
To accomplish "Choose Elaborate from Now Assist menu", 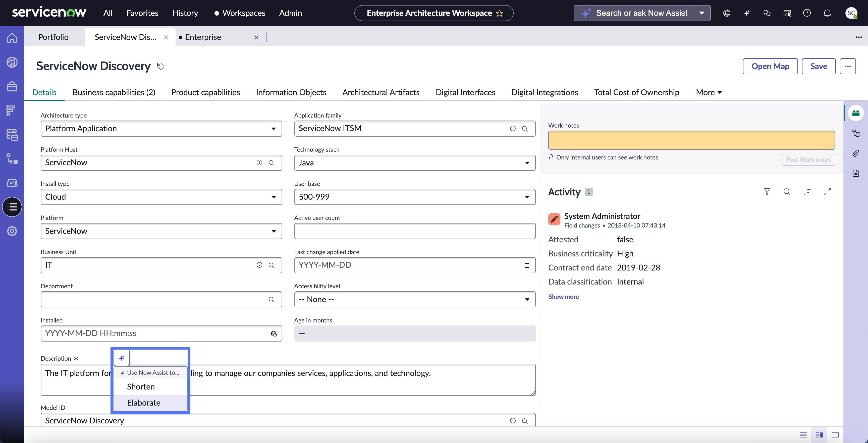I will pyautogui.click(x=150, y=403).
